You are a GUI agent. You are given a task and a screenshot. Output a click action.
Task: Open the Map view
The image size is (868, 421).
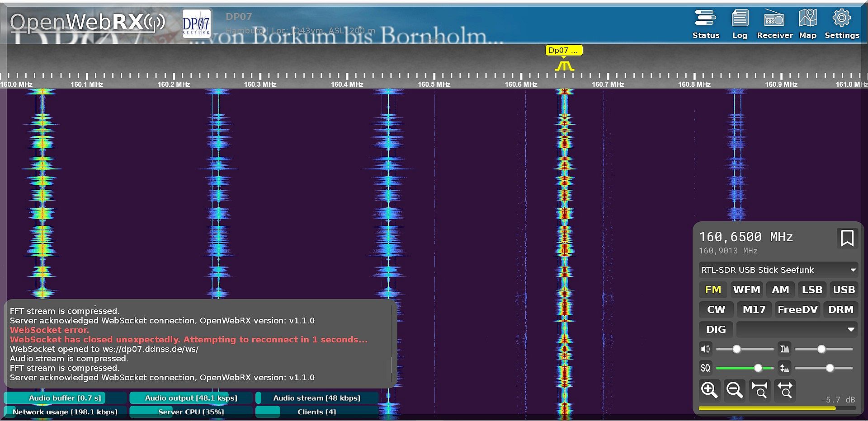807,24
